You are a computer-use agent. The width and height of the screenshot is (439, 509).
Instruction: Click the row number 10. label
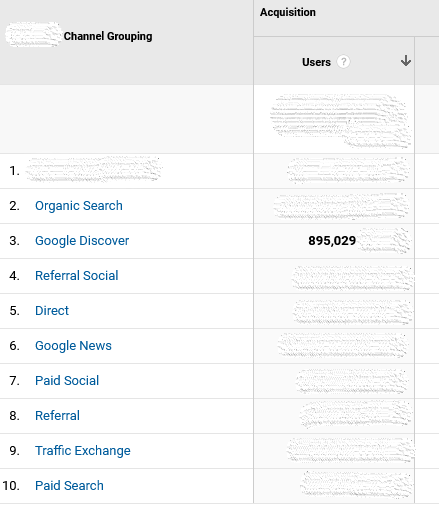point(11,486)
